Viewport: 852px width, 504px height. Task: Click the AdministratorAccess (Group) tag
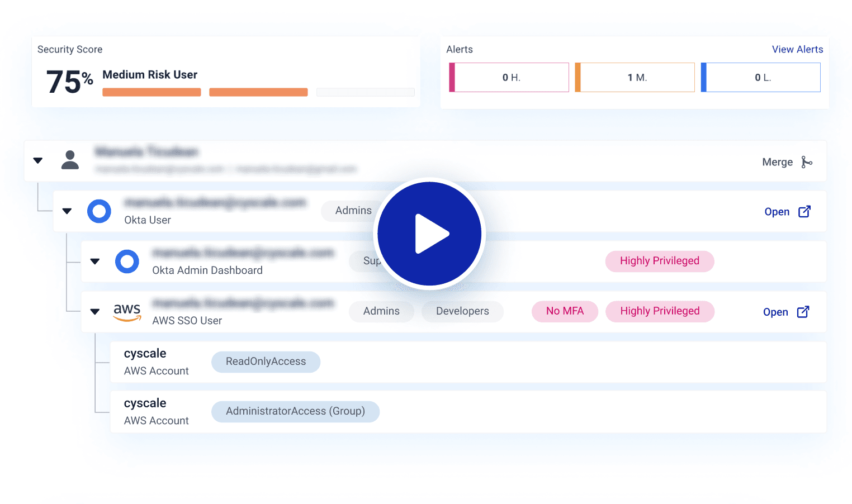(x=295, y=411)
